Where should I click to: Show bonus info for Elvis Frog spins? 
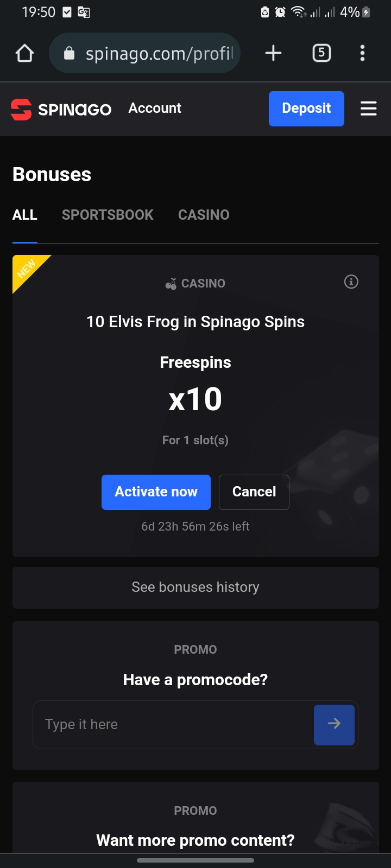[x=351, y=282]
